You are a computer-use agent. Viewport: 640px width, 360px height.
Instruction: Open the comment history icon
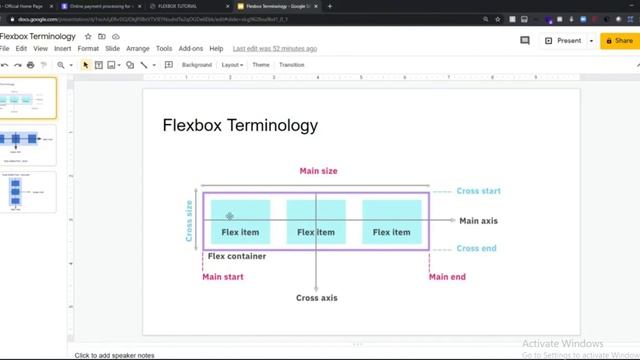(525, 40)
